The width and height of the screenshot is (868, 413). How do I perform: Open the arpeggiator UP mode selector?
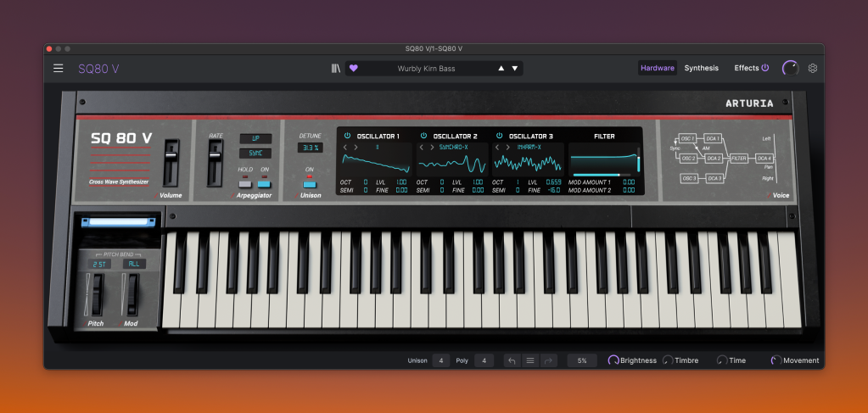point(255,138)
